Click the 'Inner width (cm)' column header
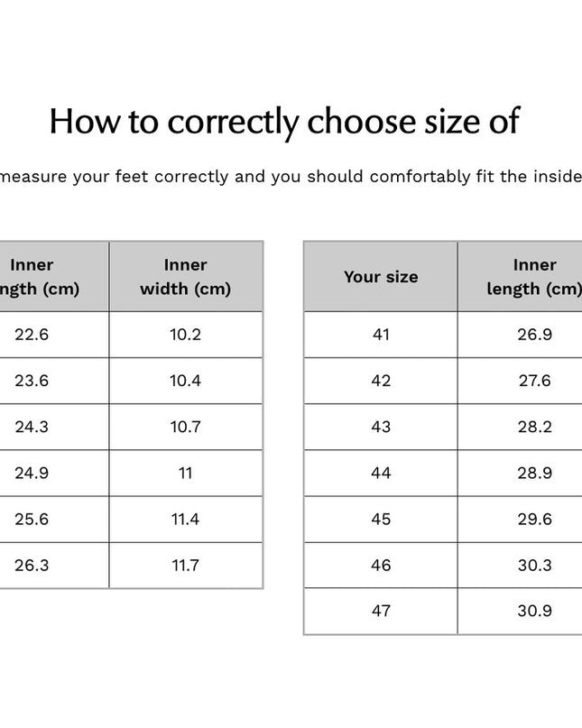Image resolution: width=582 pixels, height=728 pixels. (185, 277)
